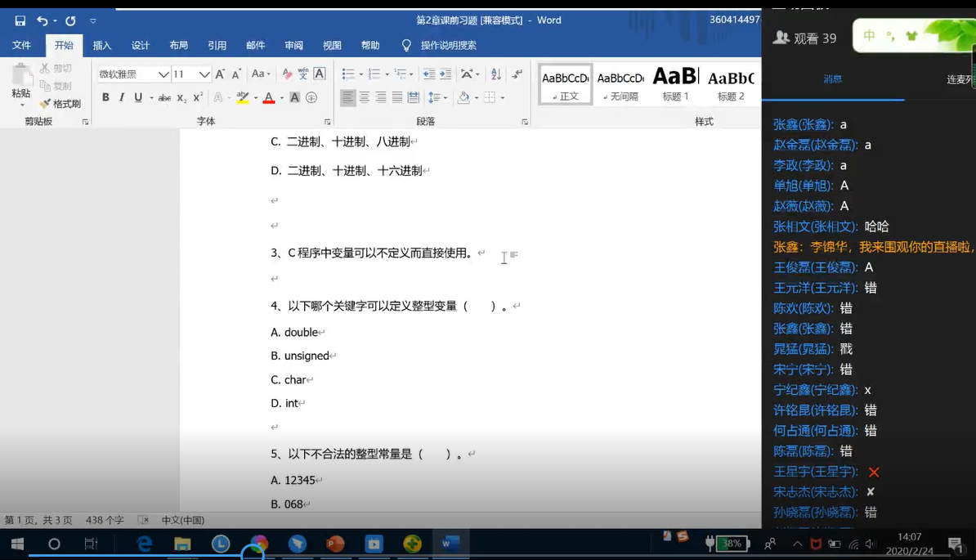The width and height of the screenshot is (976, 560).
Task: Apply strikethrough formatting
Action: click(164, 98)
